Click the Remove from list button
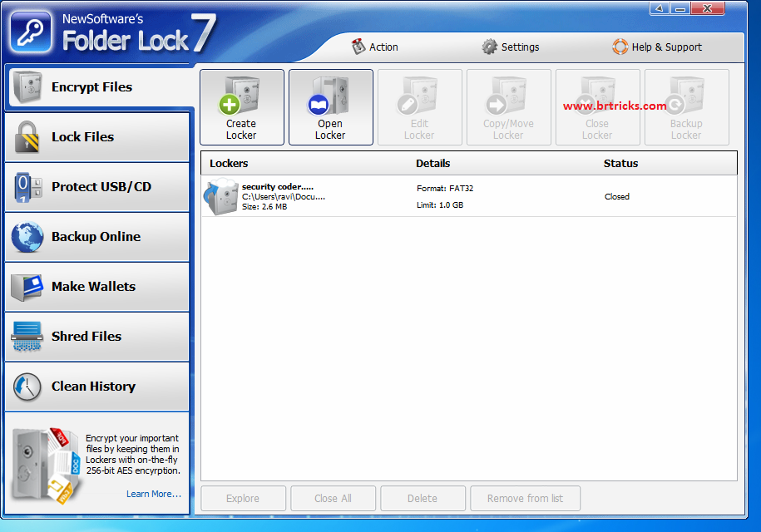 (x=525, y=499)
